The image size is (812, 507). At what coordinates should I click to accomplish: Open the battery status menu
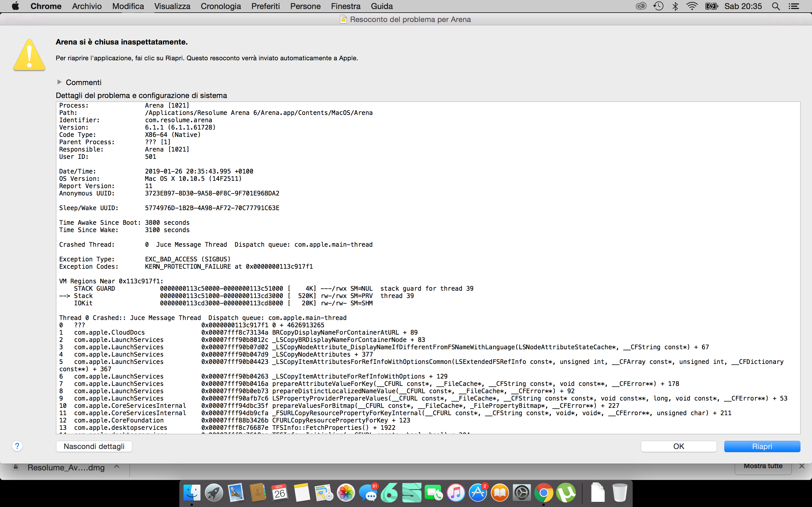[x=711, y=6]
